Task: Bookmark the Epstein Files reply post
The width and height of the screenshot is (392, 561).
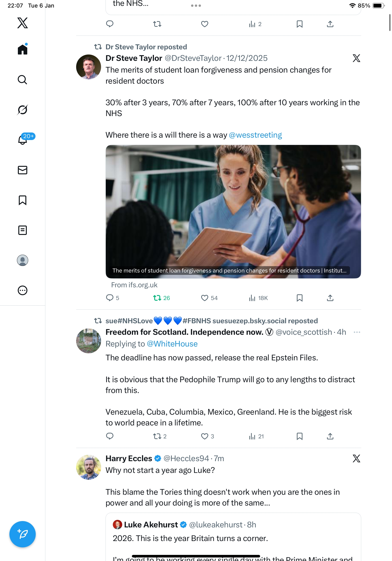Action: [299, 436]
